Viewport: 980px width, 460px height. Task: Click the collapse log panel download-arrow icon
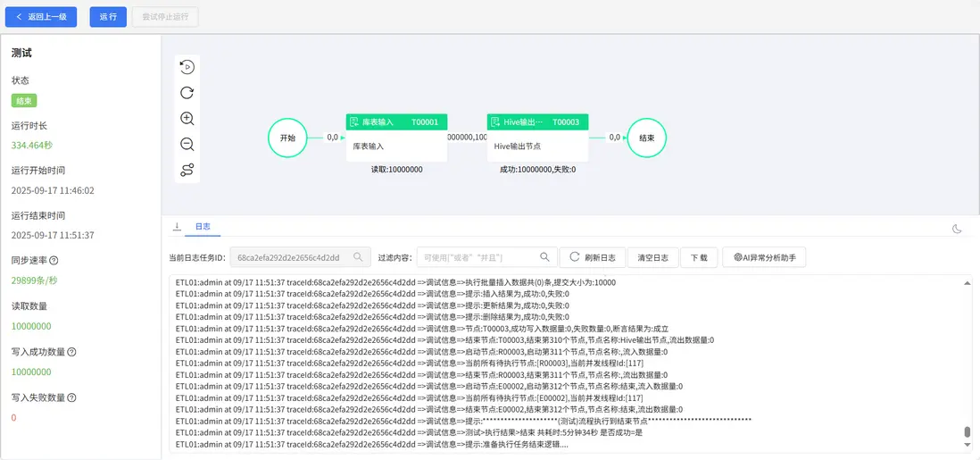pos(177,226)
